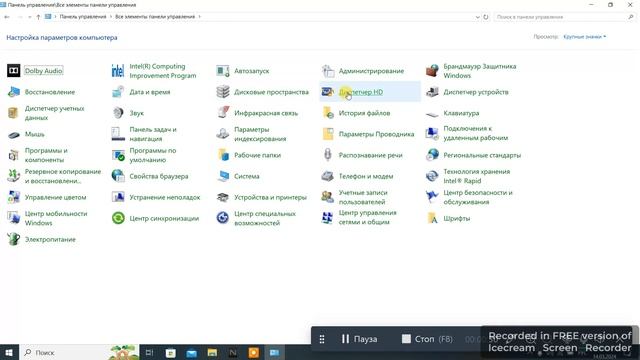Open the Шрифты icon
This screenshot has height=360, width=640.
[x=432, y=218]
